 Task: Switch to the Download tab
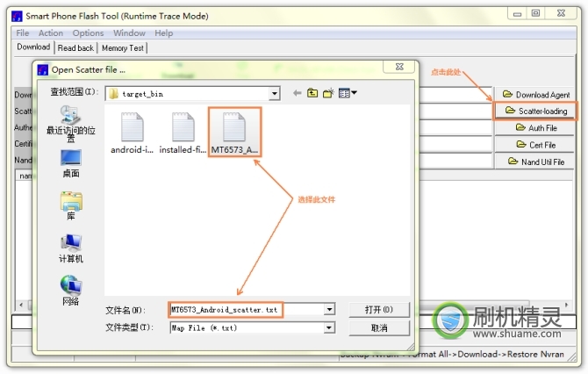(33, 47)
